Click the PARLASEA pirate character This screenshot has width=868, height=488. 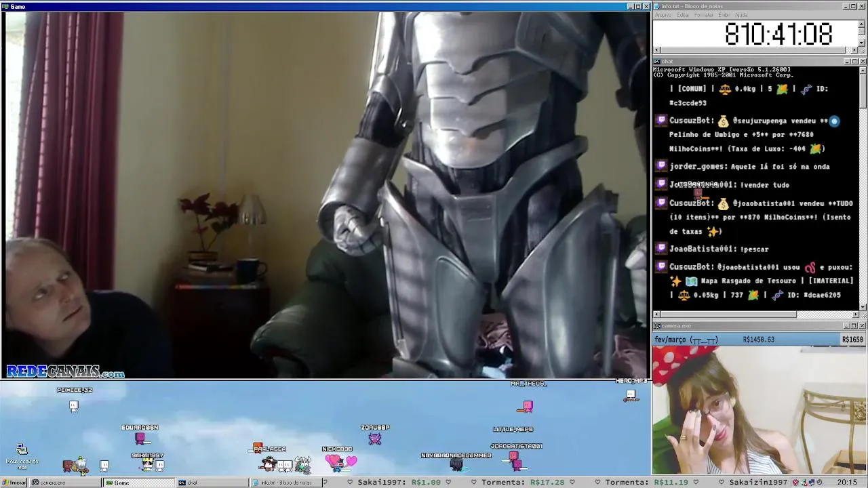point(269,462)
